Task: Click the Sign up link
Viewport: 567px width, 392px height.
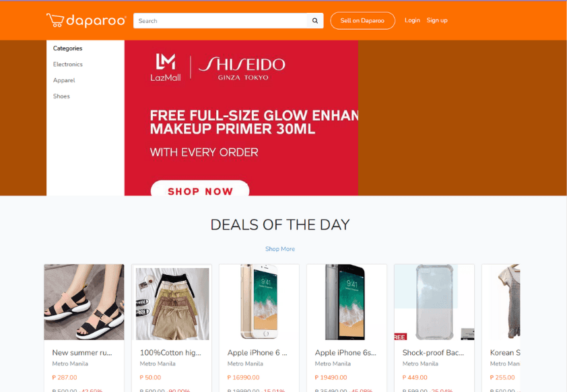Action: (x=437, y=20)
